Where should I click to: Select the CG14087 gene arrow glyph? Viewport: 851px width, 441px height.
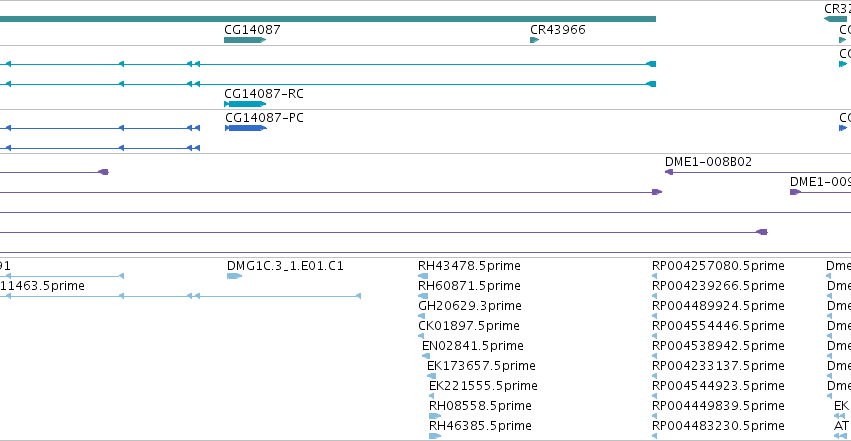[245, 40]
